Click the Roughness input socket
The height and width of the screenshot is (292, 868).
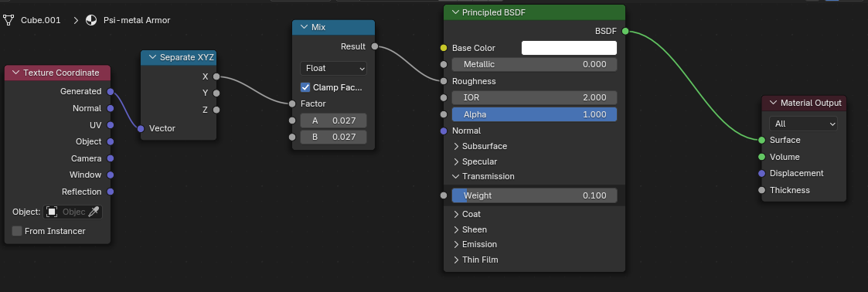444,81
